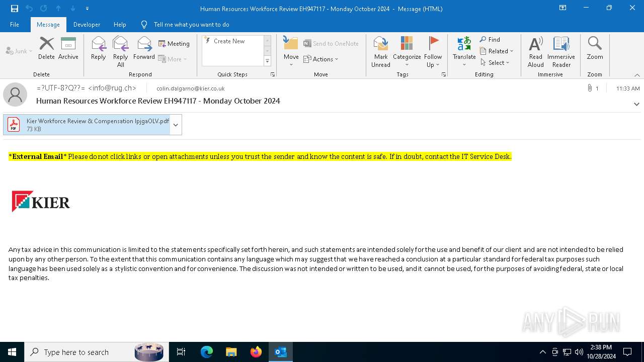
Task: Open the Ribbon Display Options button
Action: tap(563, 8)
